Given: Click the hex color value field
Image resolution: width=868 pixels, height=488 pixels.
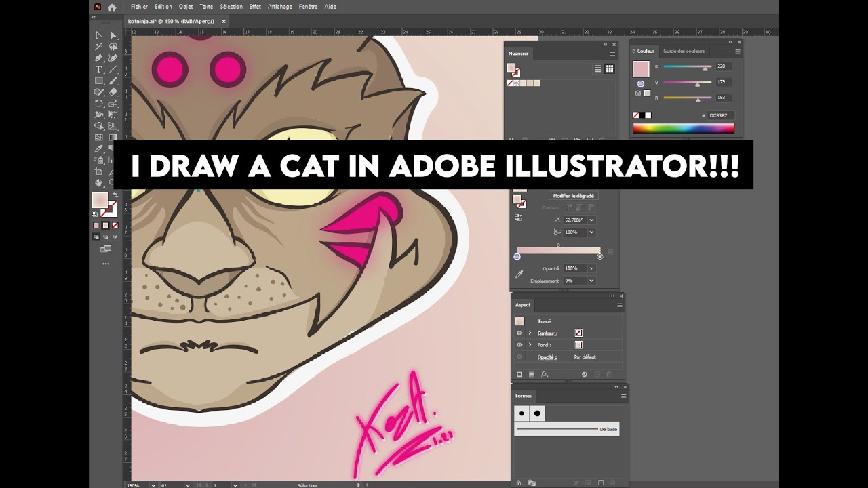Looking at the screenshot, I should pyautogui.click(x=722, y=115).
